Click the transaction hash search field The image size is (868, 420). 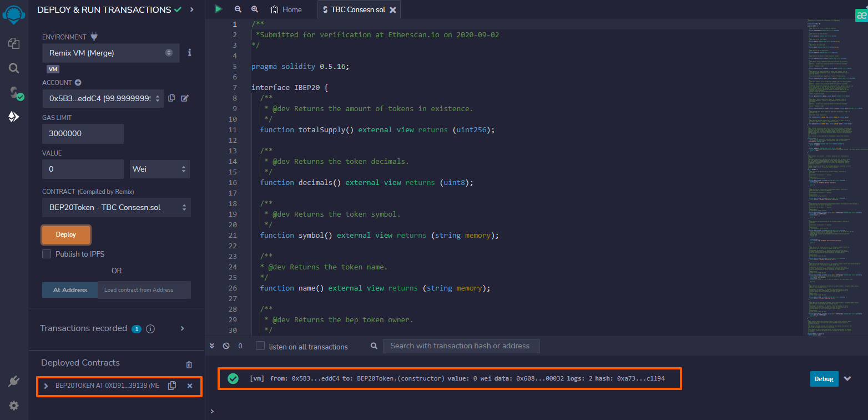point(461,346)
